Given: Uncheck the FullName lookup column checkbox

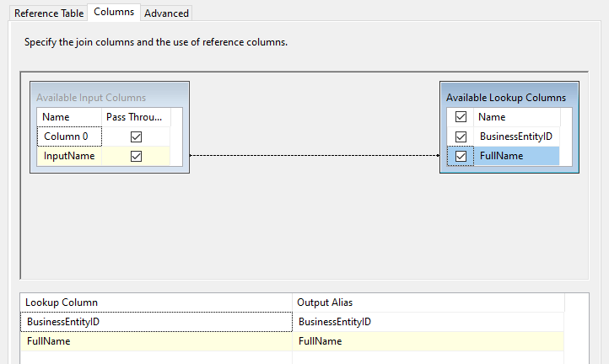Looking at the screenshot, I should click(461, 156).
